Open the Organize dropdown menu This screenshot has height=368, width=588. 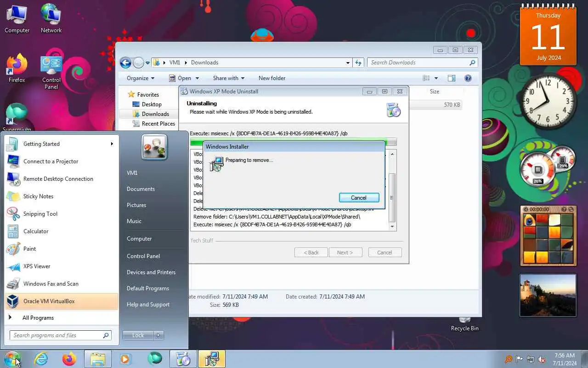coord(141,78)
